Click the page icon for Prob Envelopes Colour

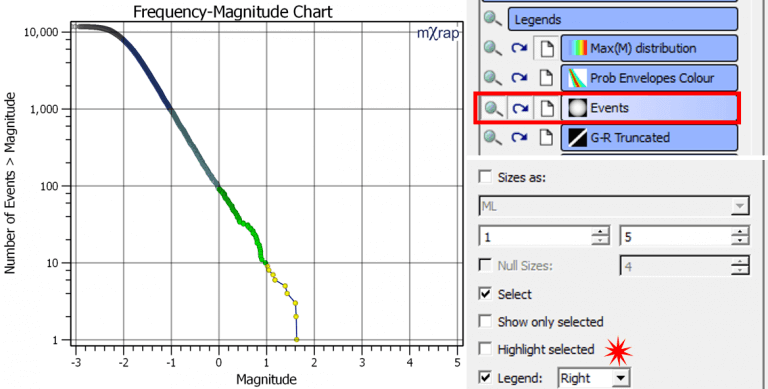(x=547, y=78)
